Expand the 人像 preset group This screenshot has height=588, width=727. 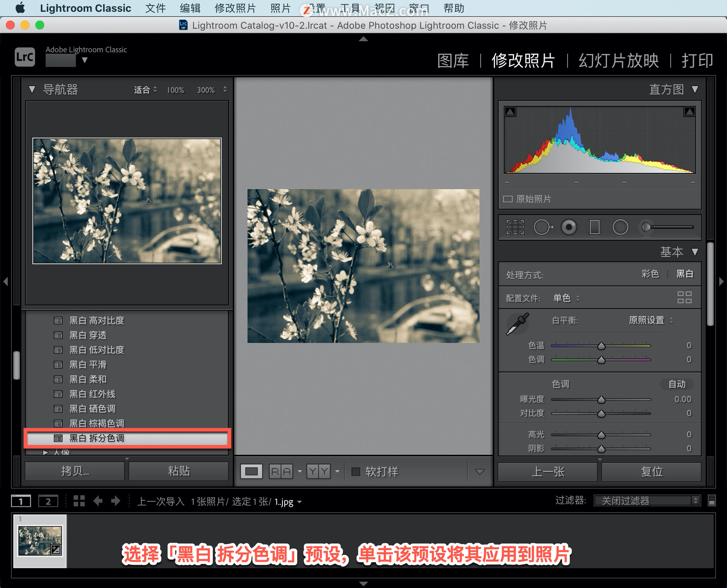46,452
